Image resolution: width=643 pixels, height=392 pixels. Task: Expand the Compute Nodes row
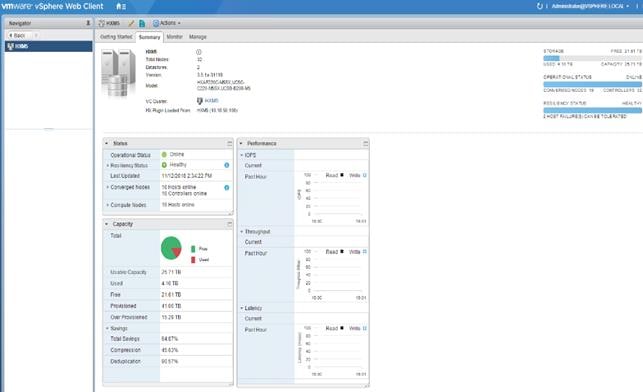click(107, 205)
